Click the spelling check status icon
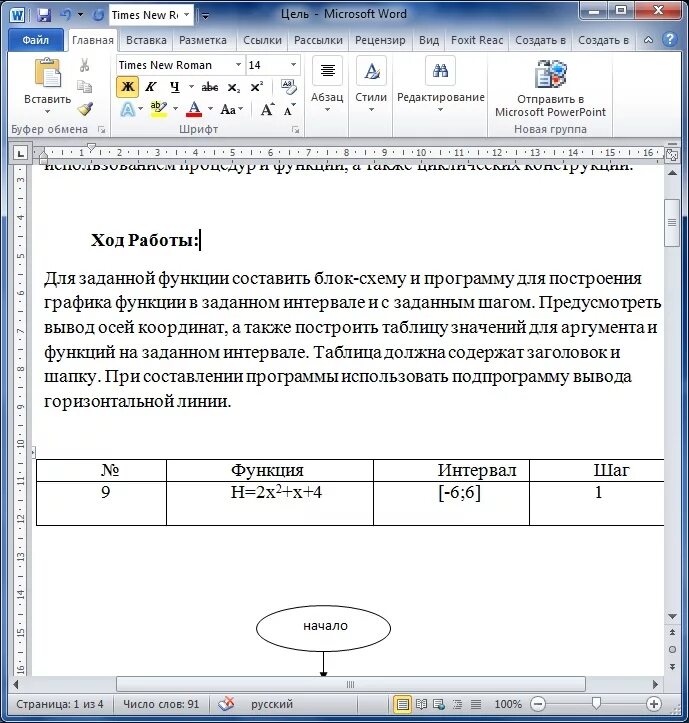 tap(226, 704)
